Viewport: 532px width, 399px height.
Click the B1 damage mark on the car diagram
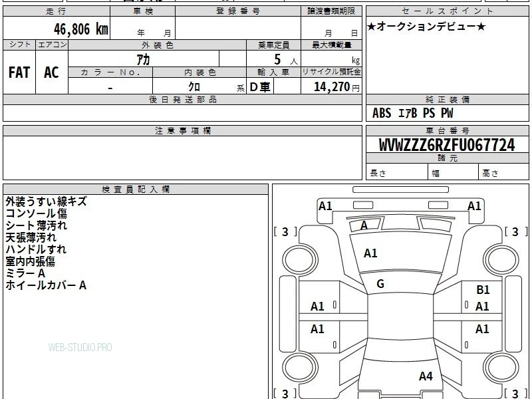[x=483, y=290]
